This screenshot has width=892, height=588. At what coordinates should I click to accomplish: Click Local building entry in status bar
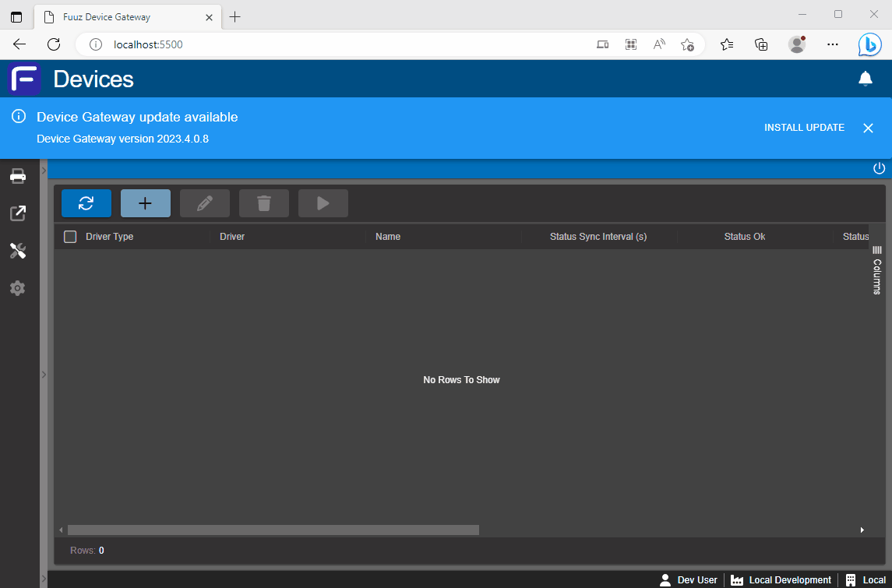click(866, 580)
